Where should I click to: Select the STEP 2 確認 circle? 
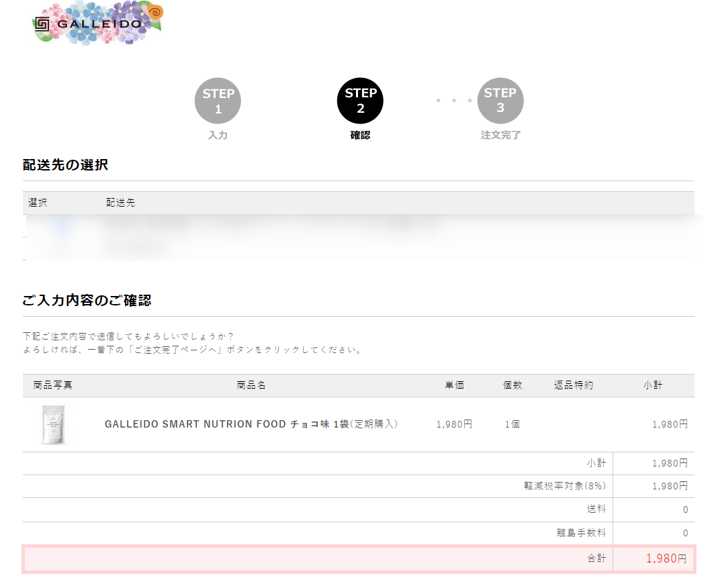pyautogui.click(x=360, y=101)
